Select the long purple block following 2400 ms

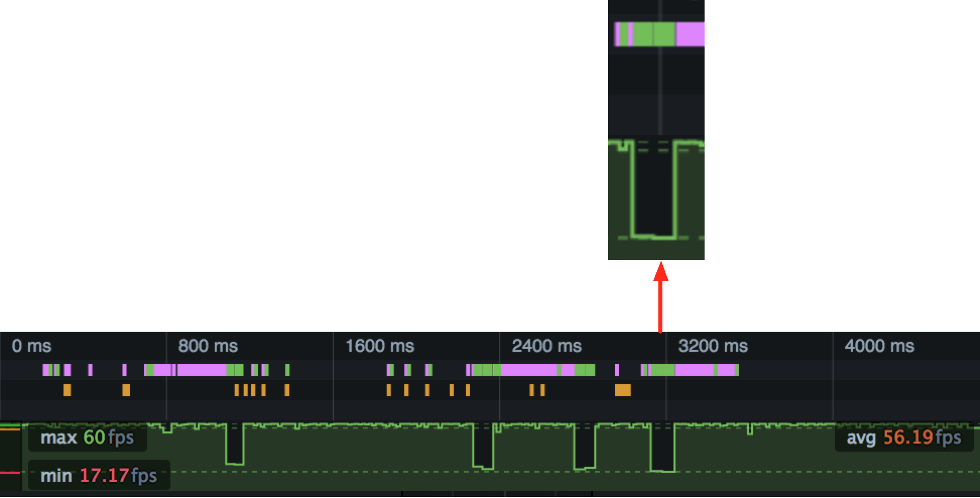[x=529, y=370]
